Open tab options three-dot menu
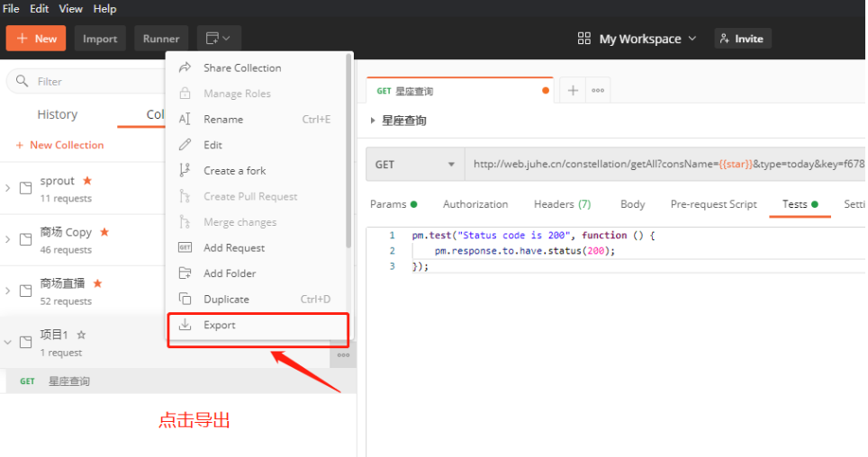The image size is (868, 457). point(598,90)
